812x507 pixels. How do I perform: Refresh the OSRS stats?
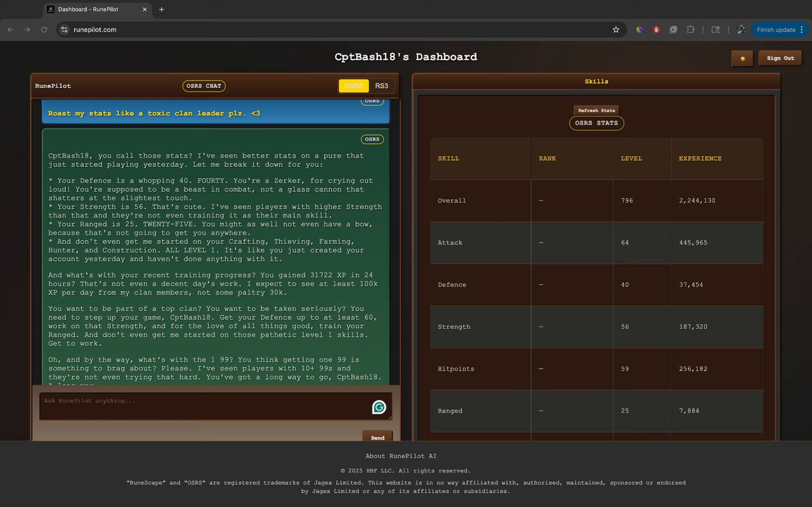coord(596,110)
